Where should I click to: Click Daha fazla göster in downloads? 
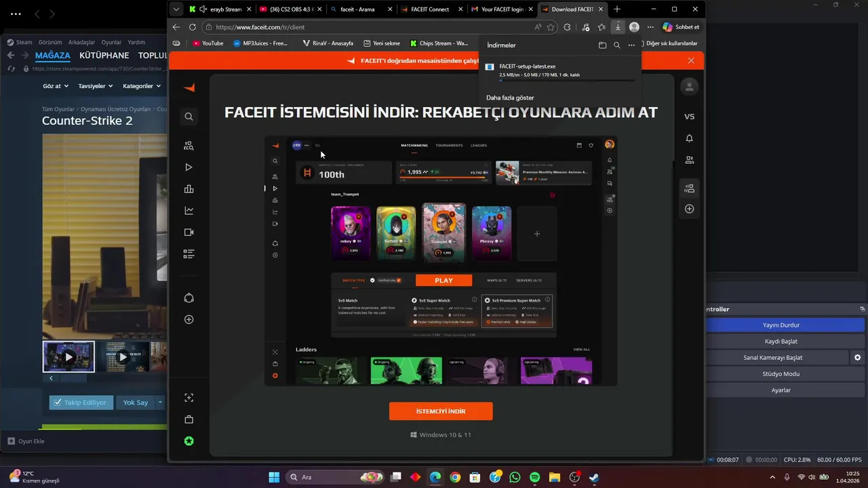coord(510,98)
